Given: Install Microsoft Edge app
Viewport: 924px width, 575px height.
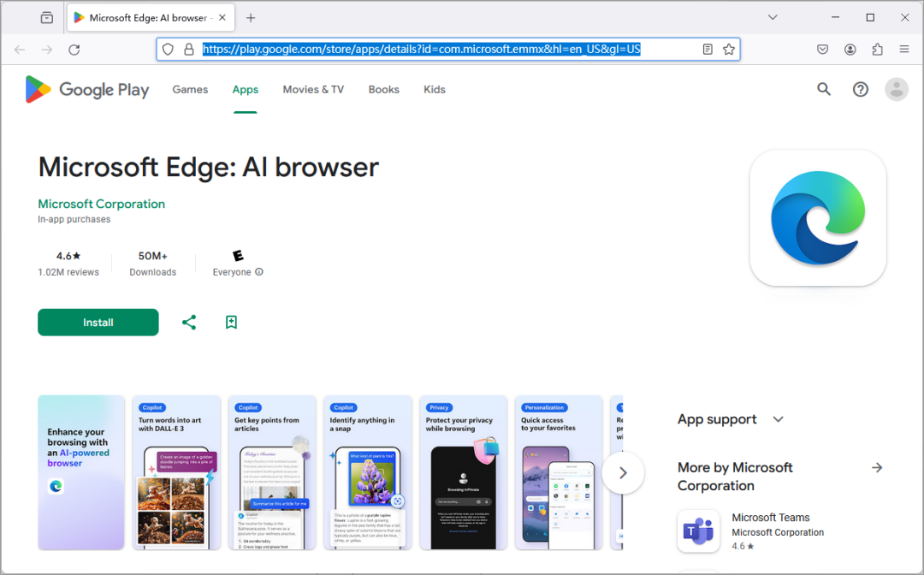Looking at the screenshot, I should pos(98,323).
